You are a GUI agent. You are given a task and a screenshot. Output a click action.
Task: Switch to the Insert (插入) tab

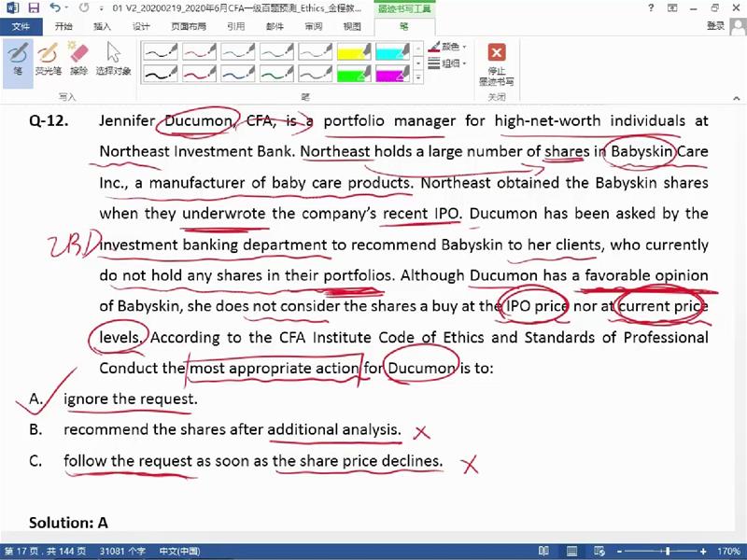click(102, 27)
